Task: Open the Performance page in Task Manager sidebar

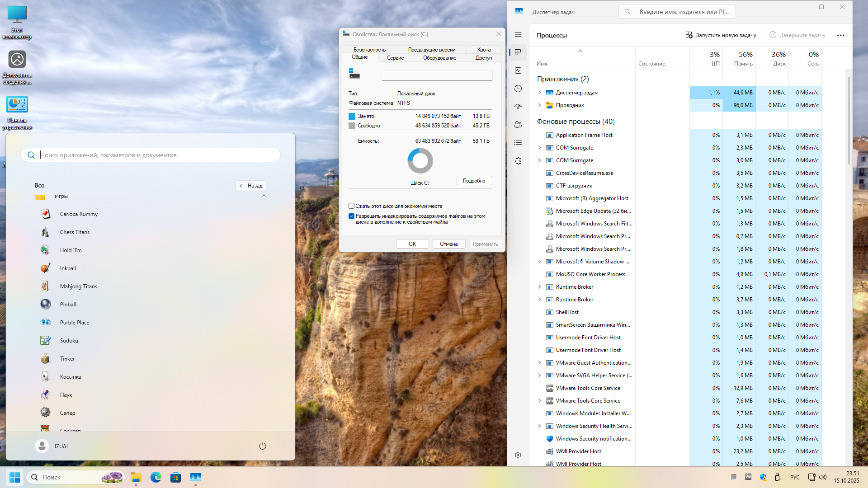Action: pyautogui.click(x=518, y=70)
